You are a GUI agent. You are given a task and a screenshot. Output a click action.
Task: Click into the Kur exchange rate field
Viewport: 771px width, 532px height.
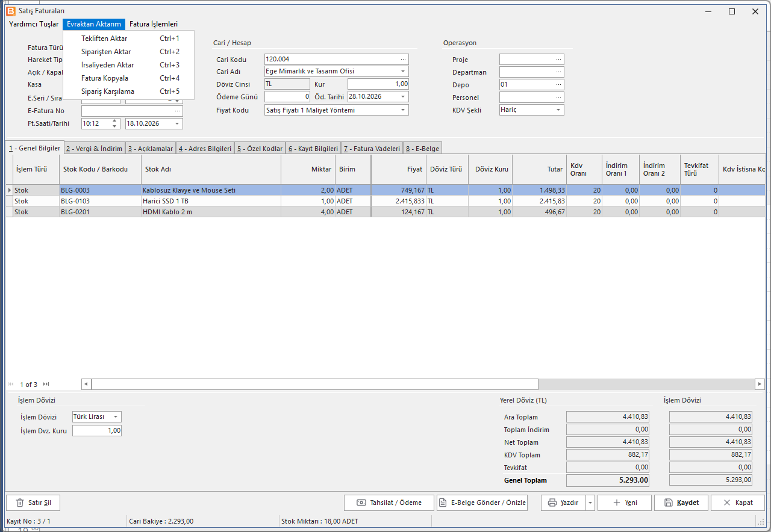tap(378, 84)
